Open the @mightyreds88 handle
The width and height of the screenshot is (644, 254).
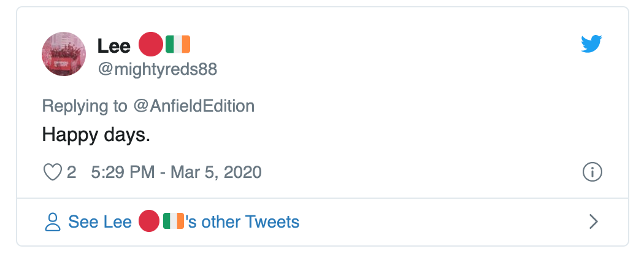158,69
